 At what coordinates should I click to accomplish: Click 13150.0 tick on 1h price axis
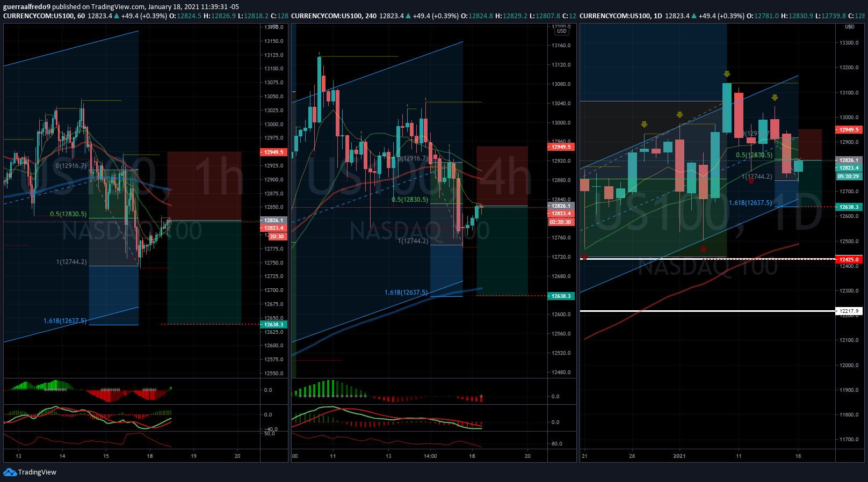pyautogui.click(x=274, y=41)
